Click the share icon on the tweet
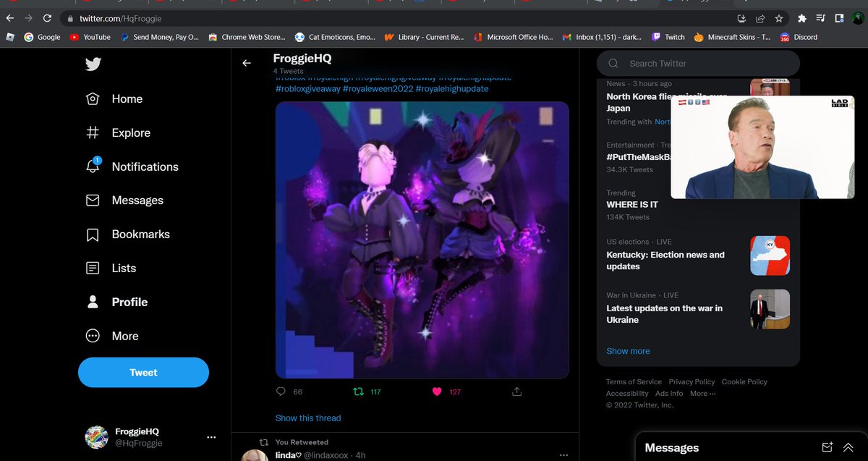This screenshot has height=461, width=868. point(516,392)
